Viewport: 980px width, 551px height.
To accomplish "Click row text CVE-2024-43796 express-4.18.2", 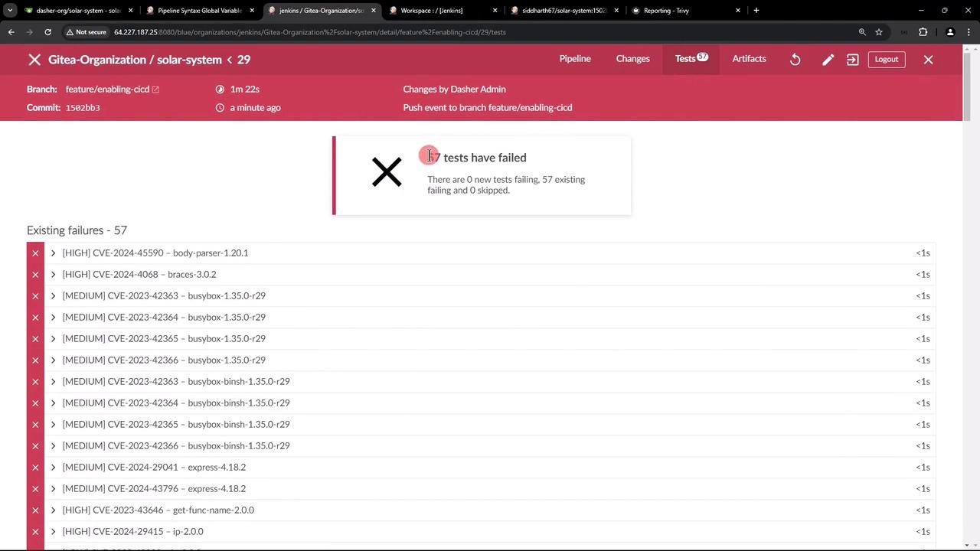I will pyautogui.click(x=154, y=488).
